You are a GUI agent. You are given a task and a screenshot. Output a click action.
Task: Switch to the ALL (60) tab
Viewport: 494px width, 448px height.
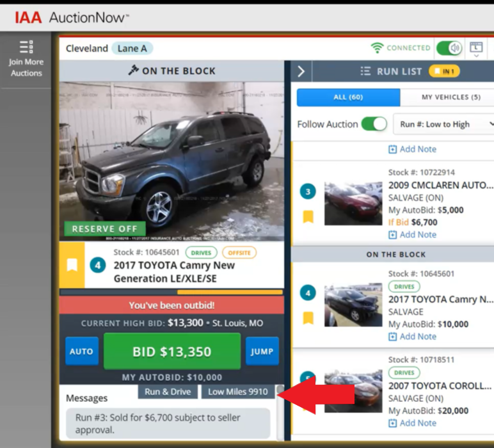click(x=349, y=97)
